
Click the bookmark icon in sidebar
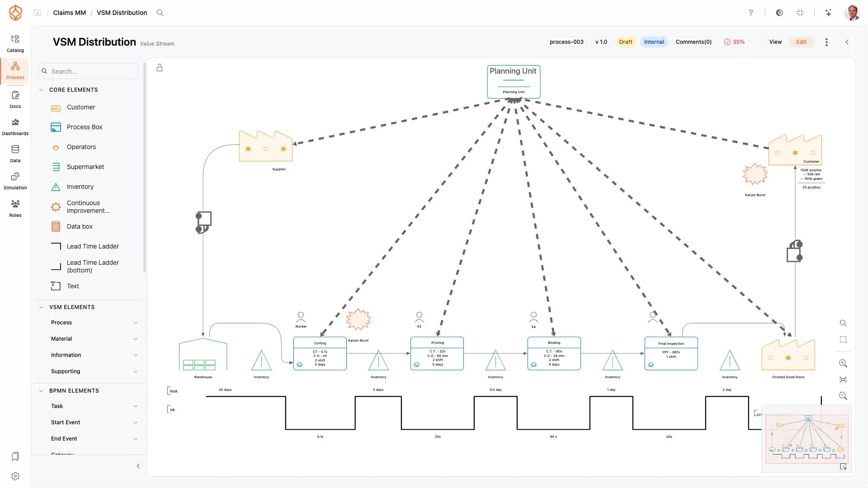click(x=15, y=456)
